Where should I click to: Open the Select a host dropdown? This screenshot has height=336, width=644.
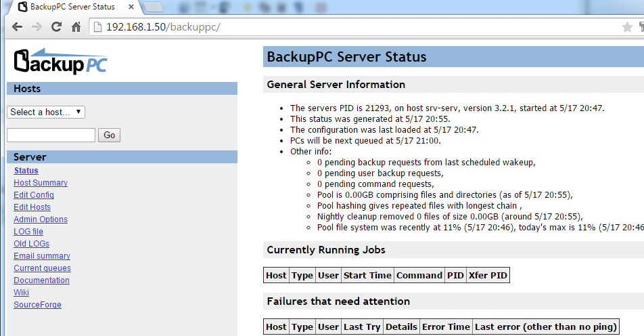46,112
